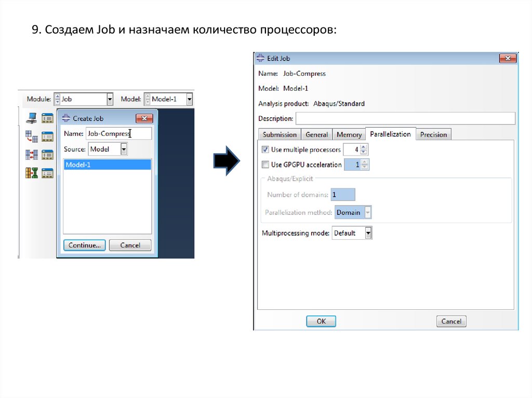Open the Co-execution Manager icon
This screenshot has width=532, height=398.
47,155
